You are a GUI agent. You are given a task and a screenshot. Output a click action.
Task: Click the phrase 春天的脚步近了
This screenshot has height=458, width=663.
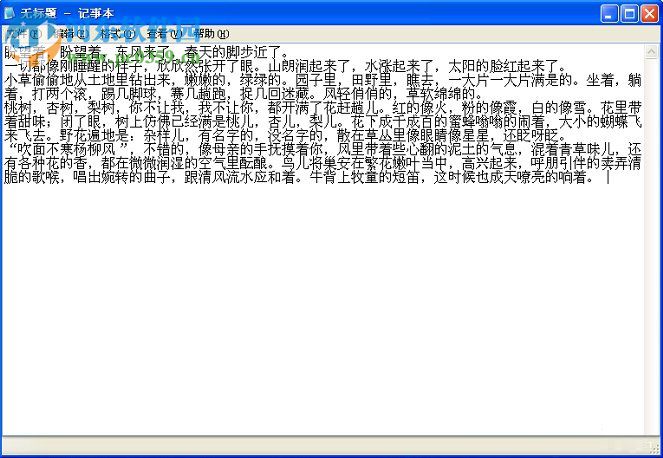click(233, 52)
